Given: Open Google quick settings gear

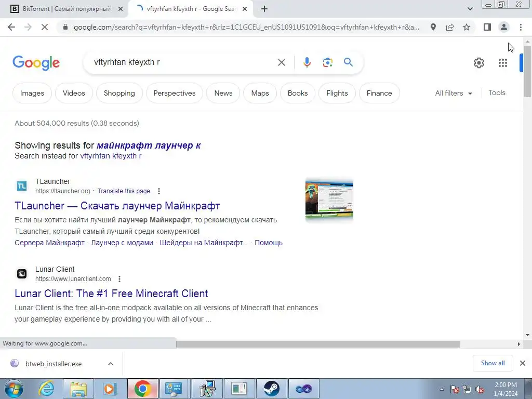Looking at the screenshot, I should pyautogui.click(x=478, y=63).
